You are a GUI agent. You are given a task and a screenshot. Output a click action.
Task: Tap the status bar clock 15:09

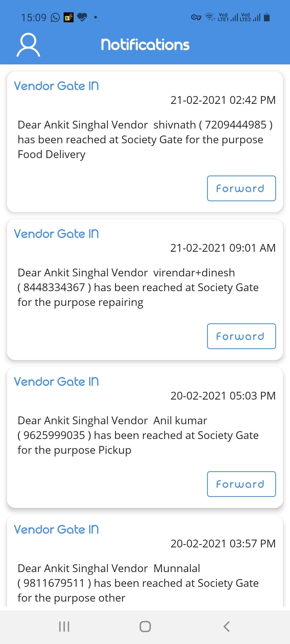(x=34, y=18)
